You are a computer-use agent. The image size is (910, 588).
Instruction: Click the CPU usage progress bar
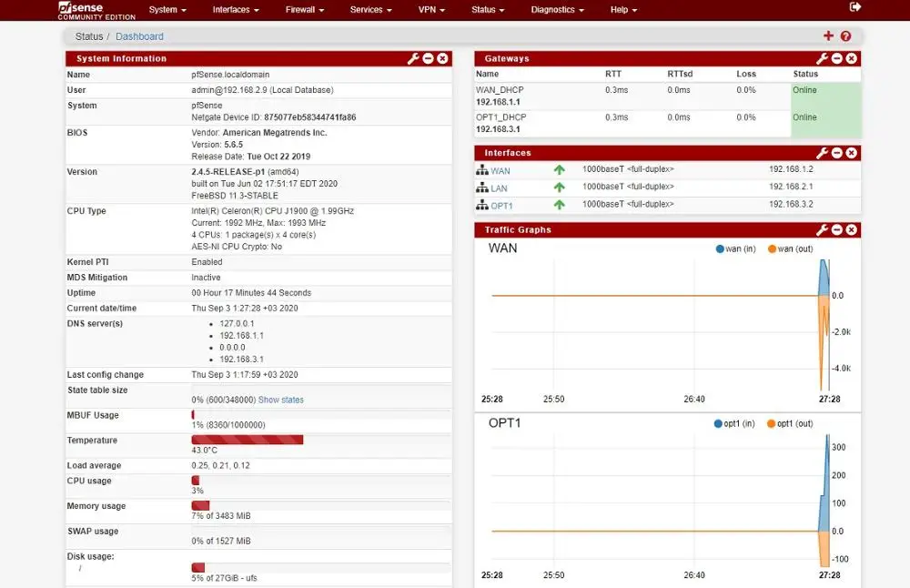[321, 481]
